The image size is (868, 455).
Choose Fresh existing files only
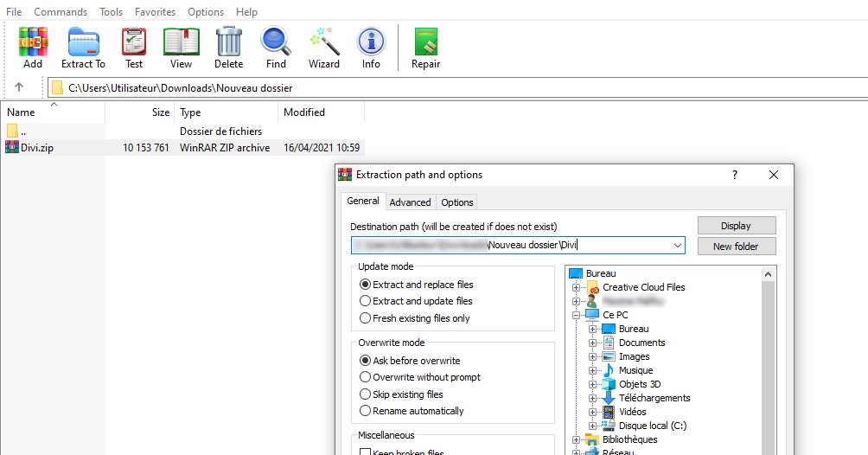click(x=365, y=318)
